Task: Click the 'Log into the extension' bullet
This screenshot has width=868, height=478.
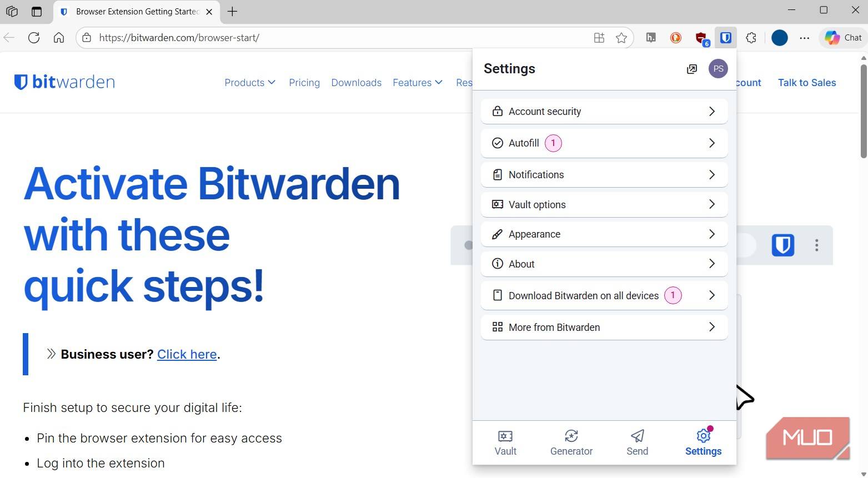Action: (x=101, y=464)
